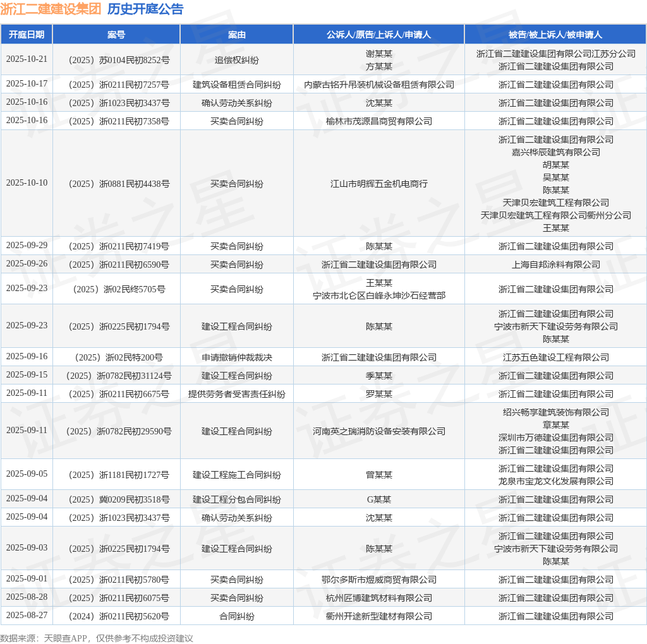The height and width of the screenshot is (644, 647).
Task: Click case number 浙02民特200号
Action: point(119,357)
